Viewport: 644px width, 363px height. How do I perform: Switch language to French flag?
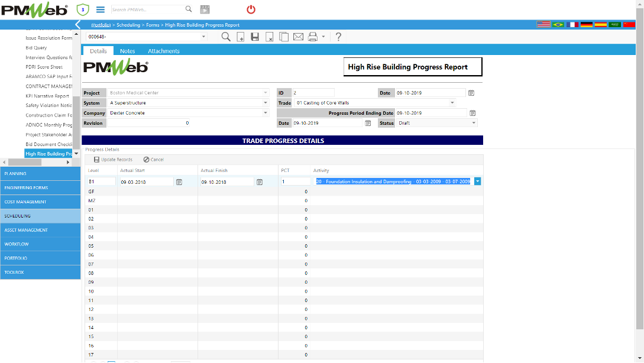pos(572,25)
